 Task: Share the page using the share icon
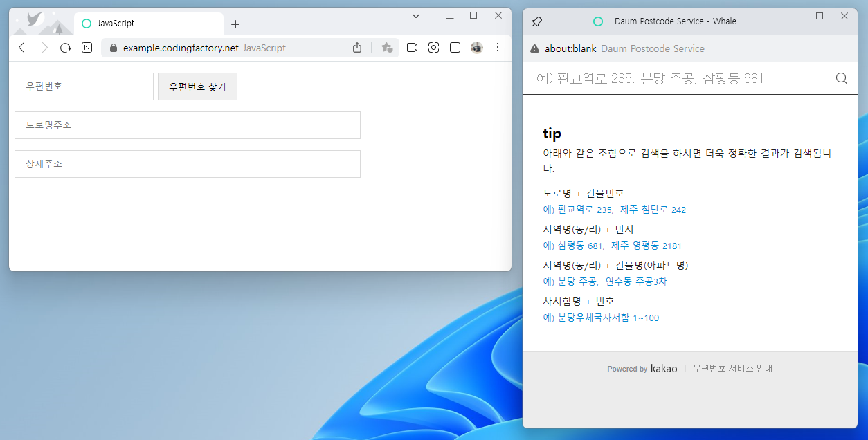357,48
